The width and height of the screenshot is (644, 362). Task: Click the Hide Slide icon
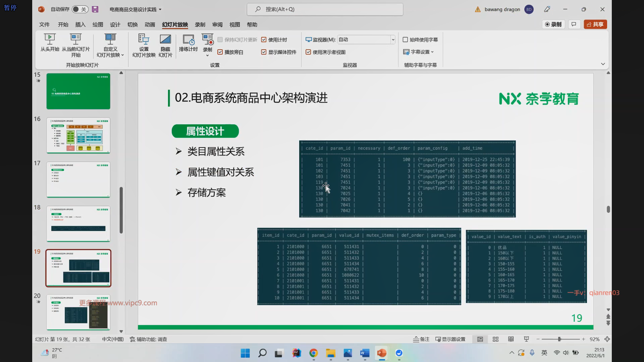(x=165, y=40)
